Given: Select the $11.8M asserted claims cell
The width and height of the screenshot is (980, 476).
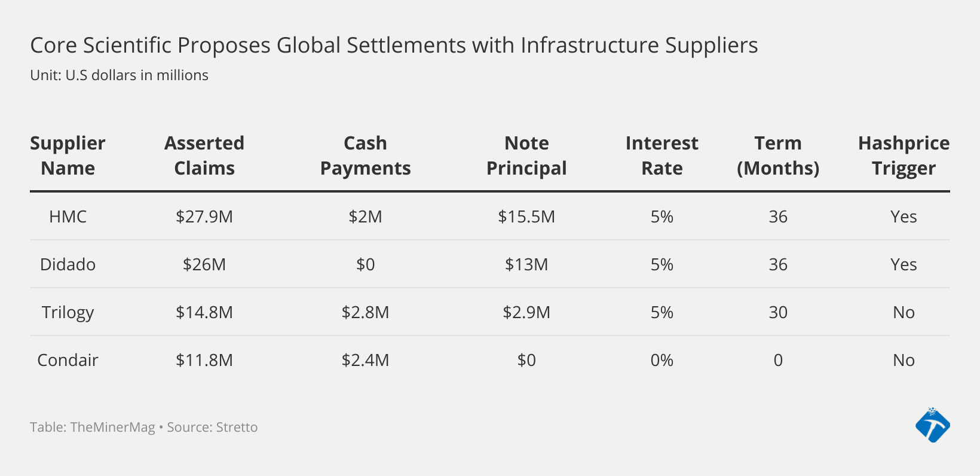Looking at the screenshot, I should pyautogui.click(x=204, y=360).
